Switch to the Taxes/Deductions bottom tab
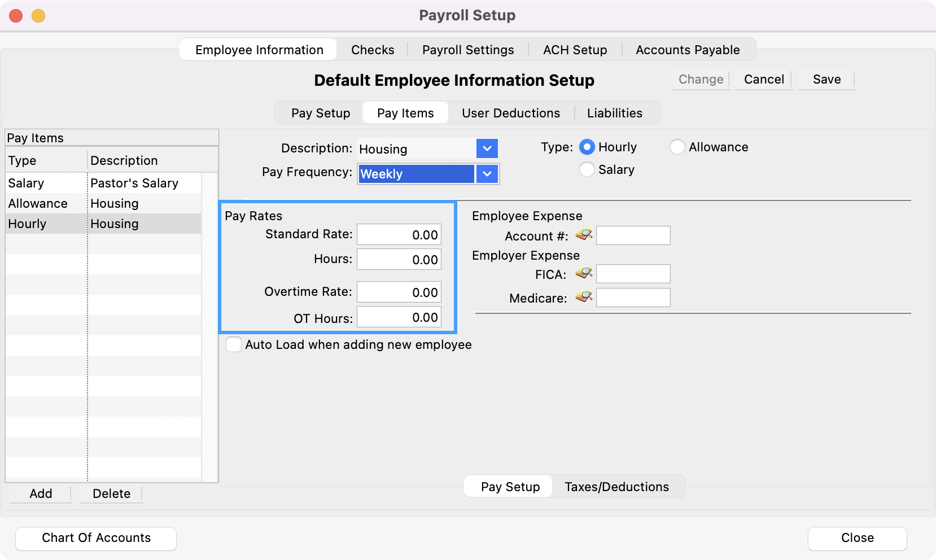 tap(616, 487)
